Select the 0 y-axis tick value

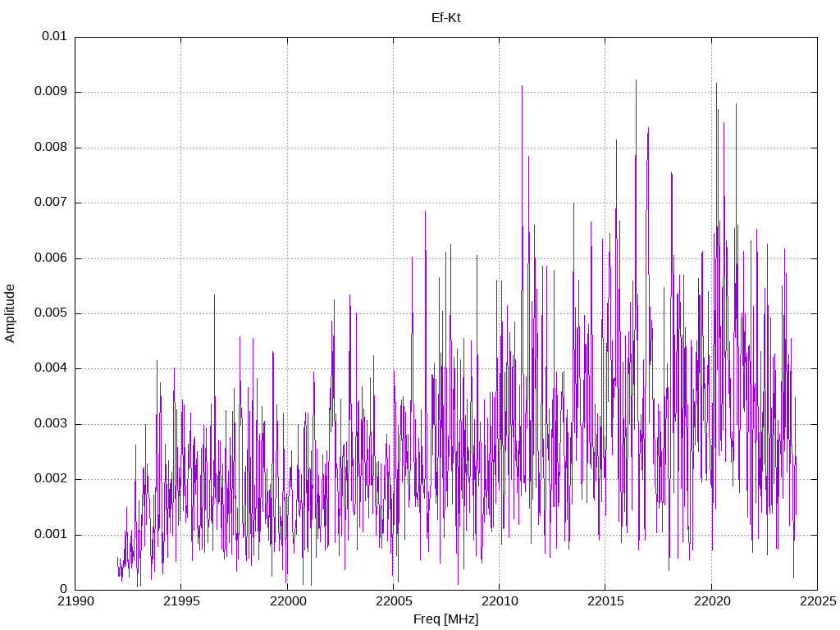[x=63, y=590]
